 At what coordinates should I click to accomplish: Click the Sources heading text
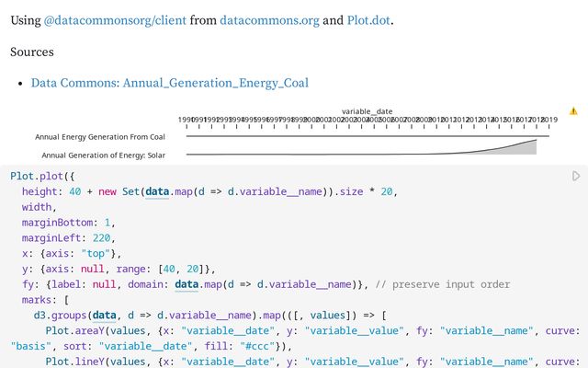click(32, 52)
